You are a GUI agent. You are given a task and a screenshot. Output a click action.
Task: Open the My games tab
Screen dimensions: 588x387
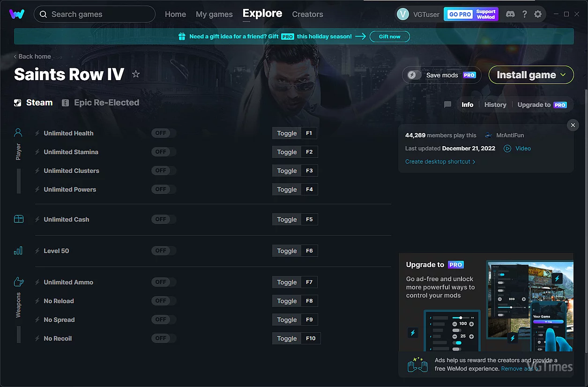click(x=214, y=14)
